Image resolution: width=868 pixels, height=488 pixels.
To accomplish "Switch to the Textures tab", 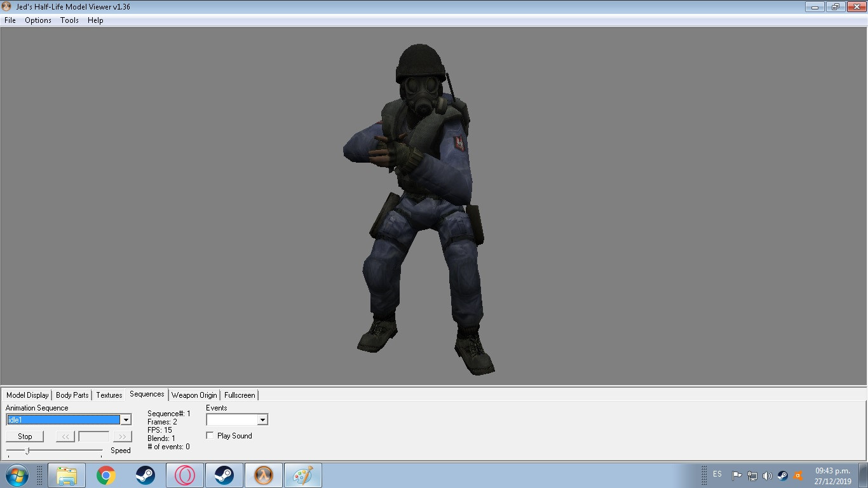I will point(109,395).
